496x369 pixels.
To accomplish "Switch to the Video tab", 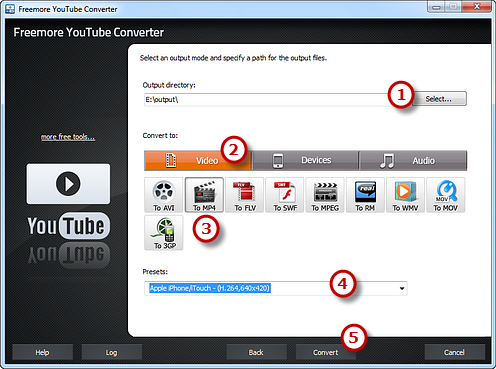I will point(197,161).
